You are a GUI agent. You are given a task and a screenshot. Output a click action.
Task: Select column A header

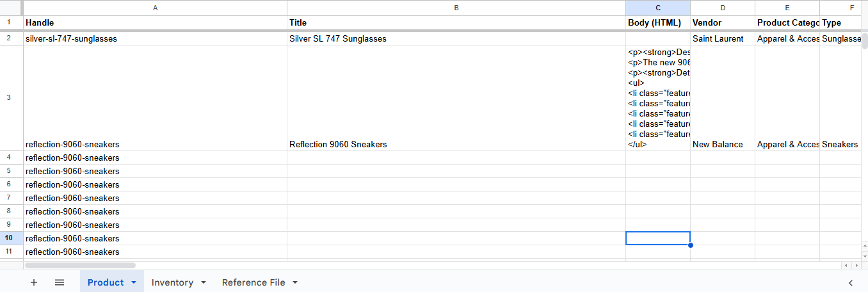point(155,8)
